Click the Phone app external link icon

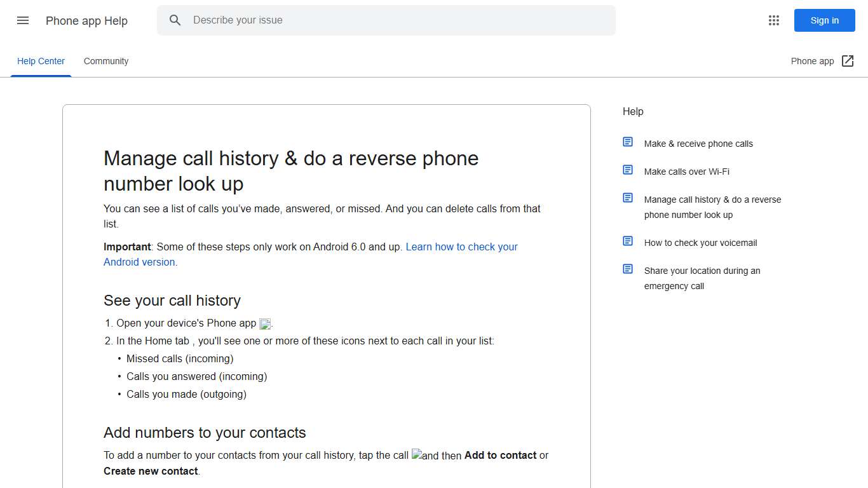pyautogui.click(x=848, y=60)
